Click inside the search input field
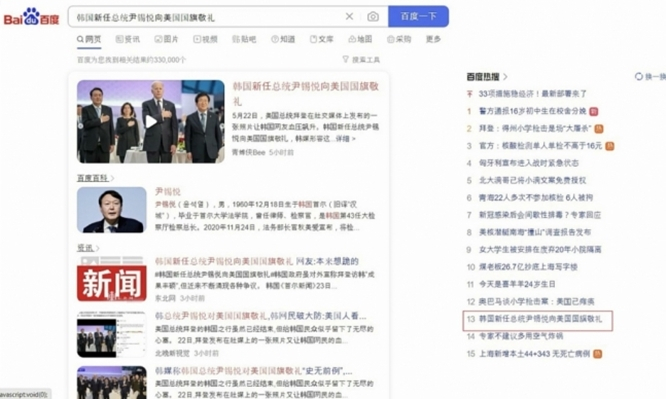The image size is (666, 399). click(x=208, y=17)
